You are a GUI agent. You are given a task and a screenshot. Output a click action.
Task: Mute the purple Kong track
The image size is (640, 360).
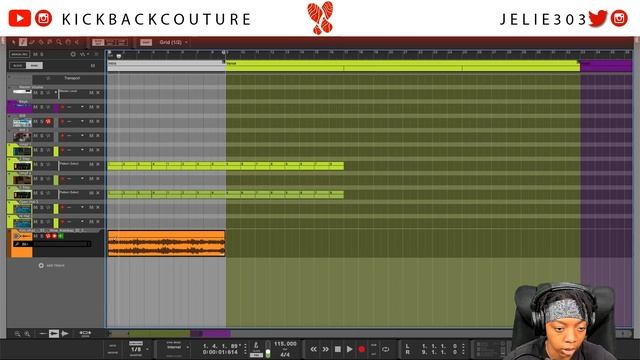pyautogui.click(x=36, y=107)
